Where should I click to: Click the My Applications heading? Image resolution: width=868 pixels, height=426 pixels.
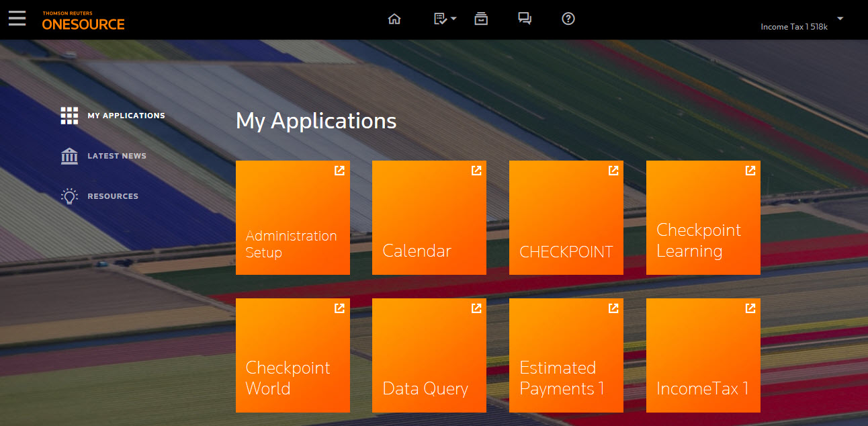[316, 122]
